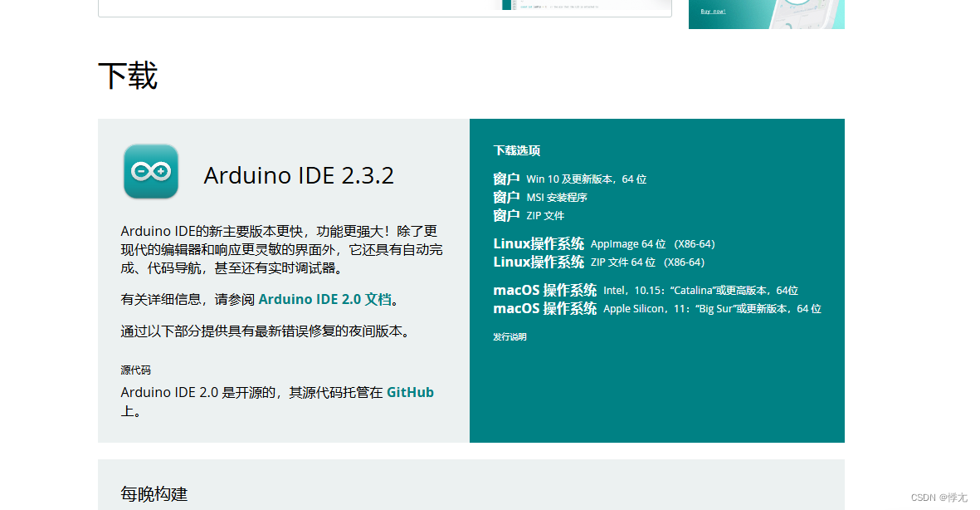Open the Arduino IDE 2.0 文档 link
Screen dimensions: 980x510
coord(324,299)
